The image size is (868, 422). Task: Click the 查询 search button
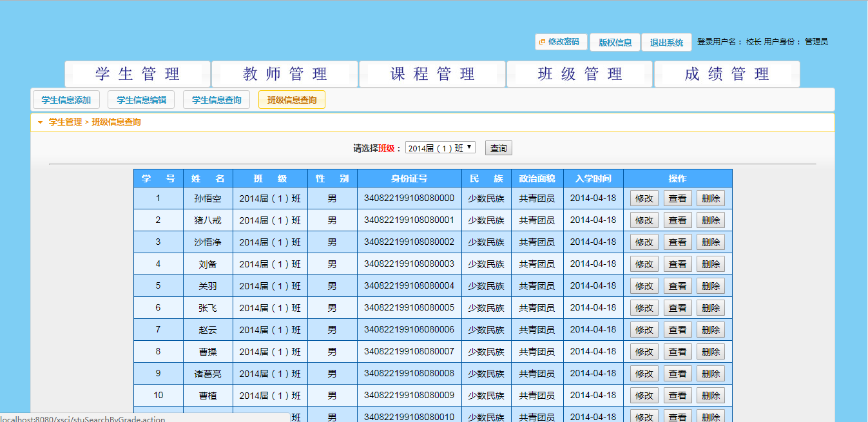tap(499, 148)
